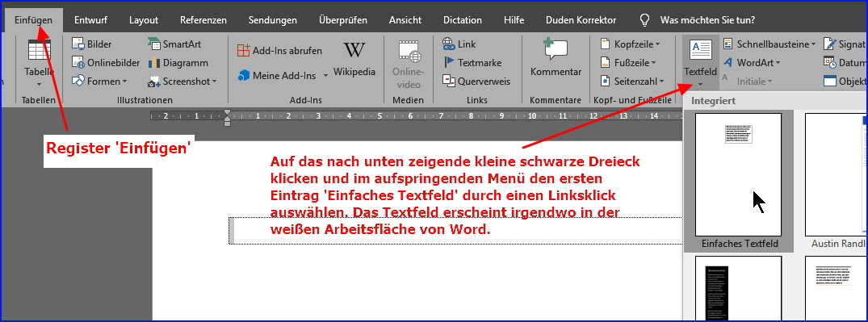Click inside the dotted text box in document
The height and width of the screenshot is (322, 868).
coord(455,230)
